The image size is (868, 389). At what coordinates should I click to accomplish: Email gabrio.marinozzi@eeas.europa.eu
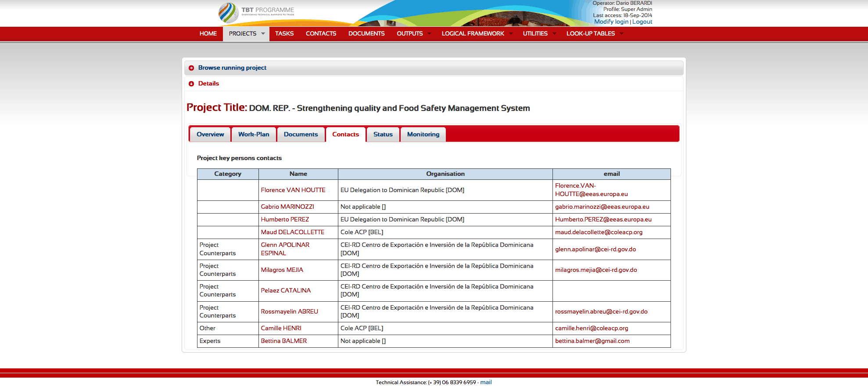pos(602,207)
